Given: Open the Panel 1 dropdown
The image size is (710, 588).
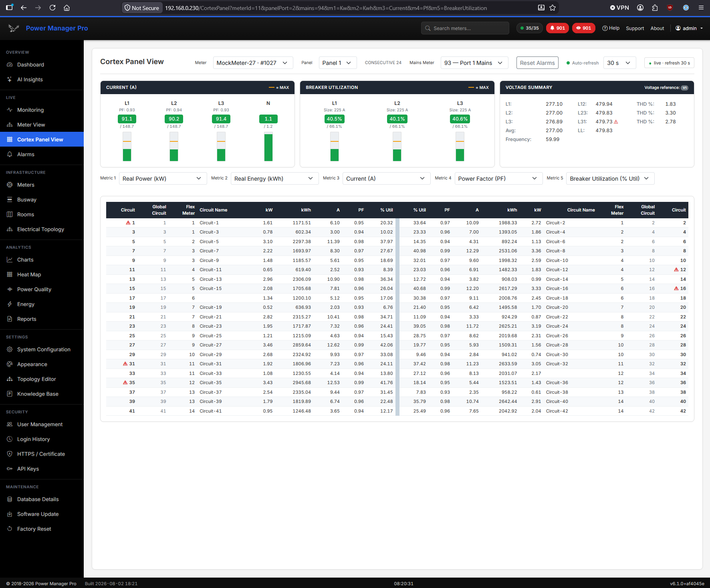Looking at the screenshot, I should click(337, 63).
